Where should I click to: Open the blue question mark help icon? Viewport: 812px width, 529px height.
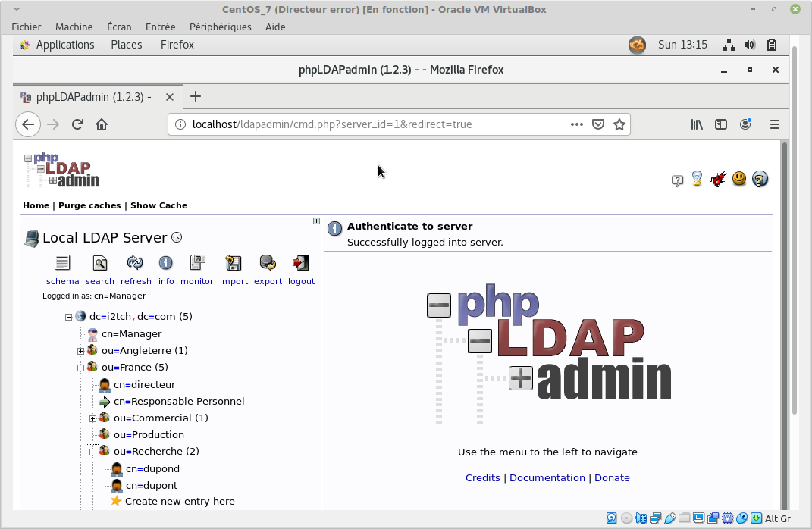click(x=760, y=179)
